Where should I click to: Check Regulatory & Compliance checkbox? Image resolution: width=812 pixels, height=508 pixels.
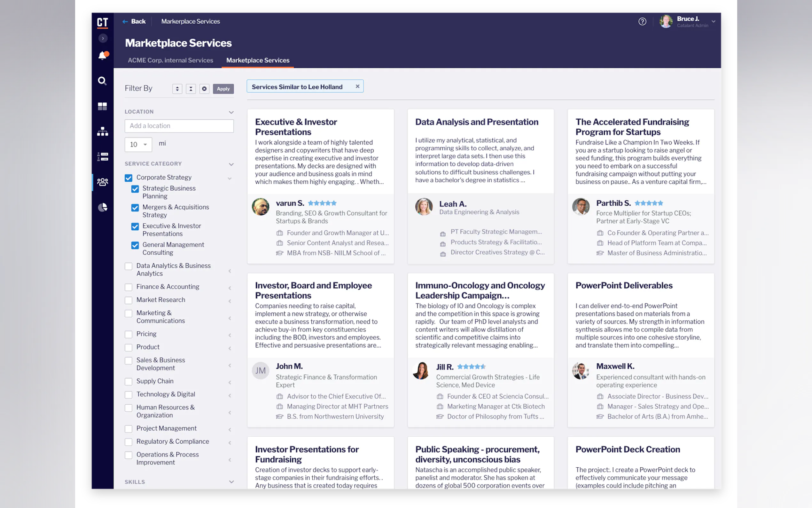pyautogui.click(x=129, y=442)
